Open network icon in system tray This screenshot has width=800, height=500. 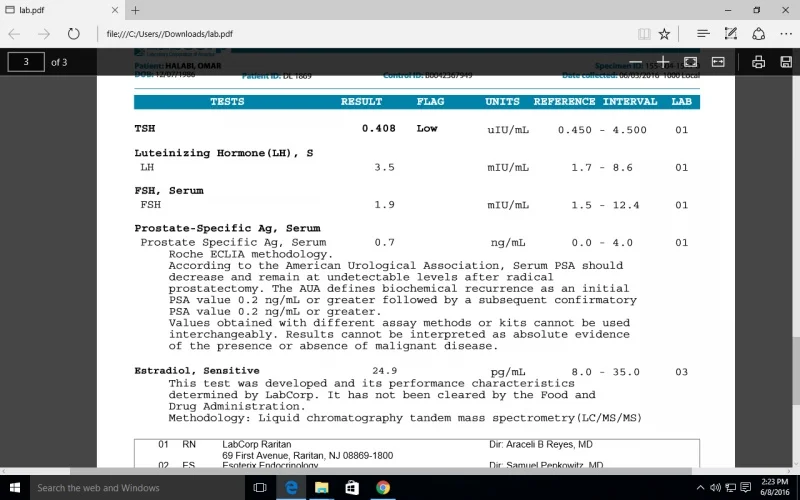tap(730, 488)
